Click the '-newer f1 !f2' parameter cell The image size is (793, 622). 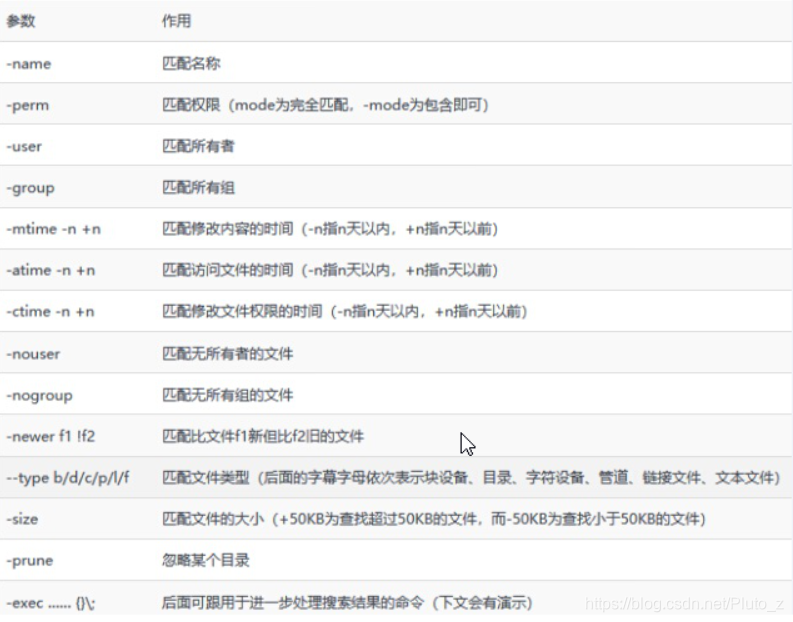(x=51, y=436)
